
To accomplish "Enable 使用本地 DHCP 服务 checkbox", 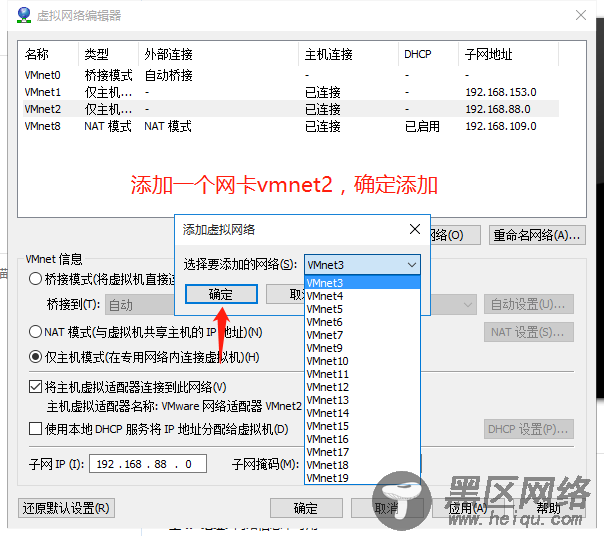I will (x=35, y=428).
